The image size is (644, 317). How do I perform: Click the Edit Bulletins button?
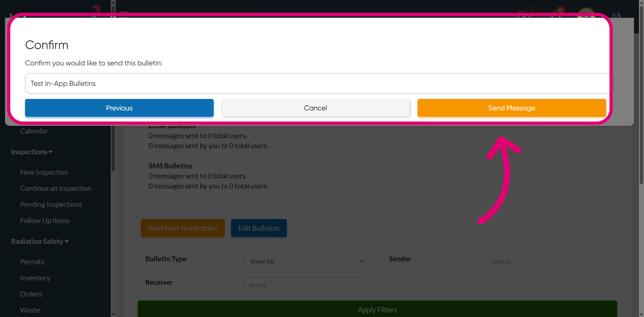[259, 228]
